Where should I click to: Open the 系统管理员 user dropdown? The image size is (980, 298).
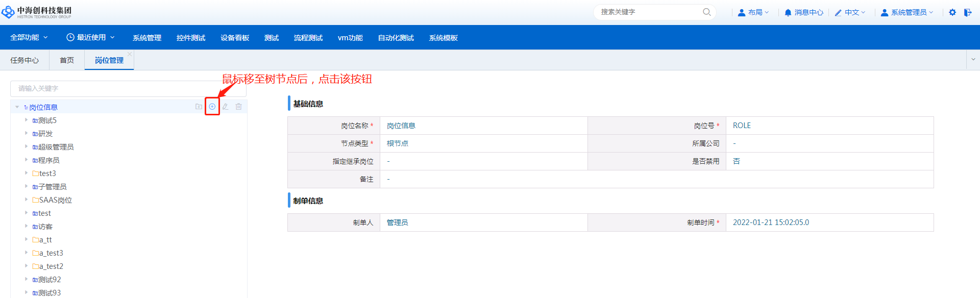(x=908, y=12)
